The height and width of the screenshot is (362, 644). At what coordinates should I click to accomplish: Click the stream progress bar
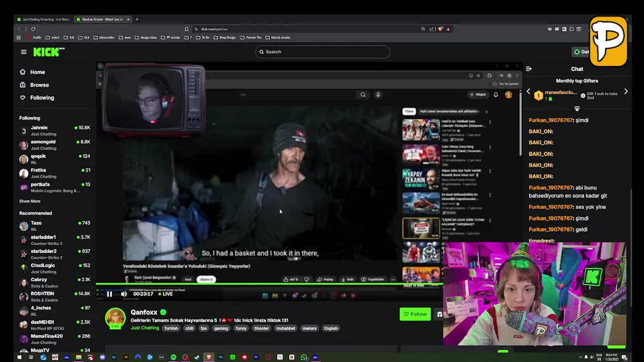[x=269, y=285]
